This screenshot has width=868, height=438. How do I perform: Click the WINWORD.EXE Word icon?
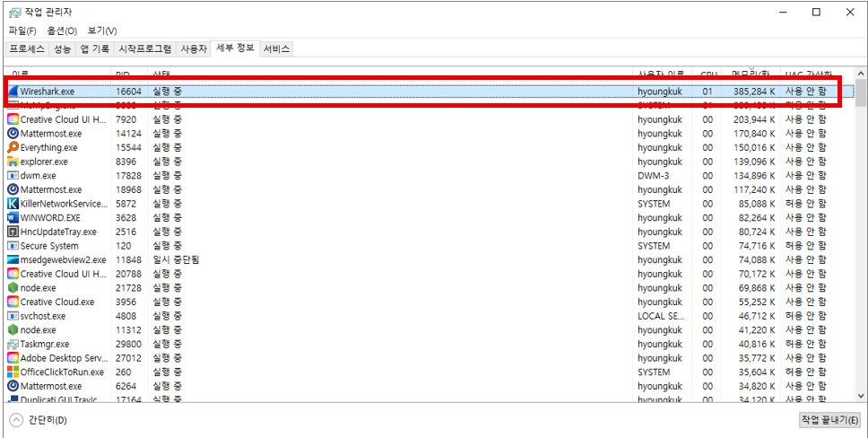tap(13, 217)
